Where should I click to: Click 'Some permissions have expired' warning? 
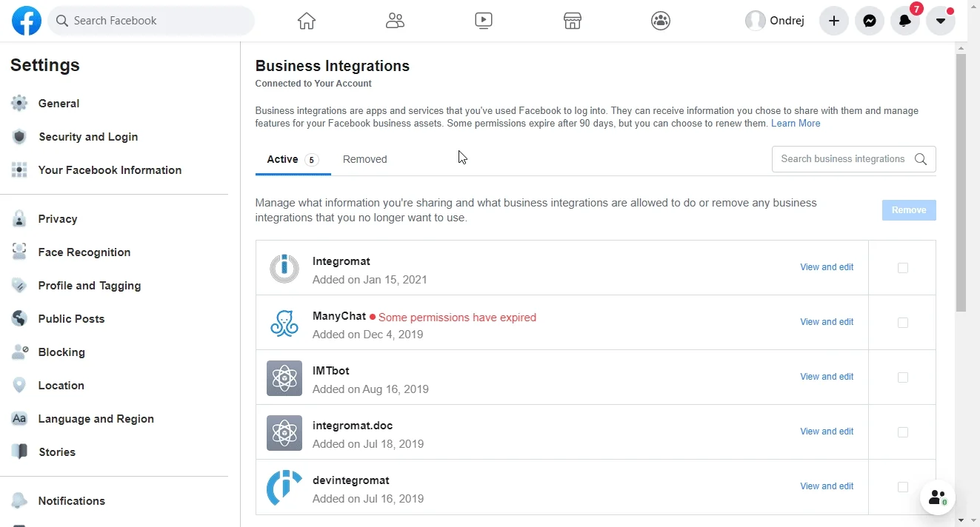(457, 318)
